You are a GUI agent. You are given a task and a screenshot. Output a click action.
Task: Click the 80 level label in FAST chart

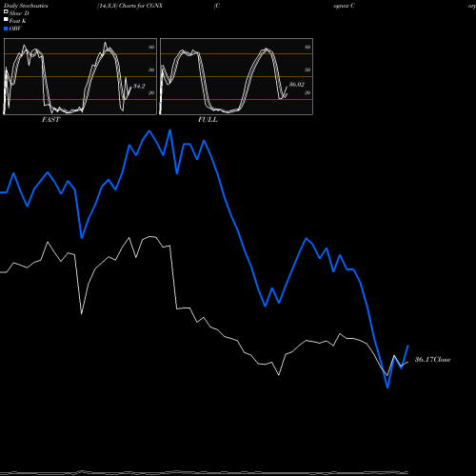(151, 47)
